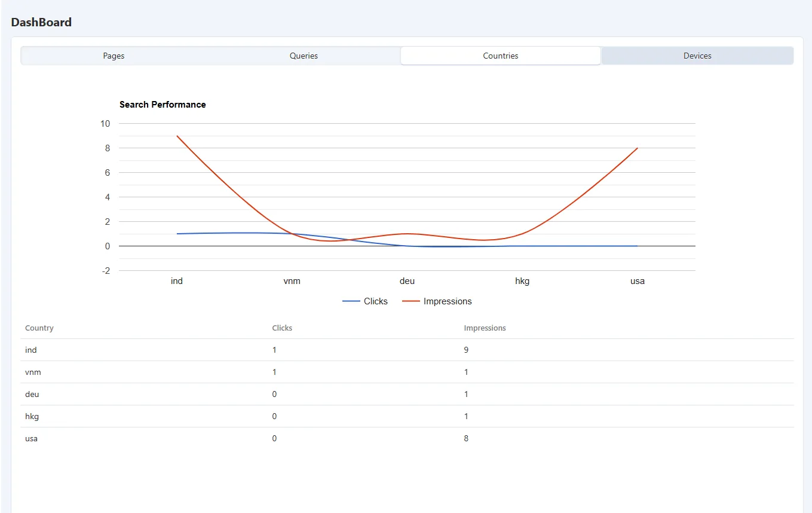Click the deu label on the chart x-axis
Image resolution: width=812 pixels, height=513 pixels.
coord(407,281)
